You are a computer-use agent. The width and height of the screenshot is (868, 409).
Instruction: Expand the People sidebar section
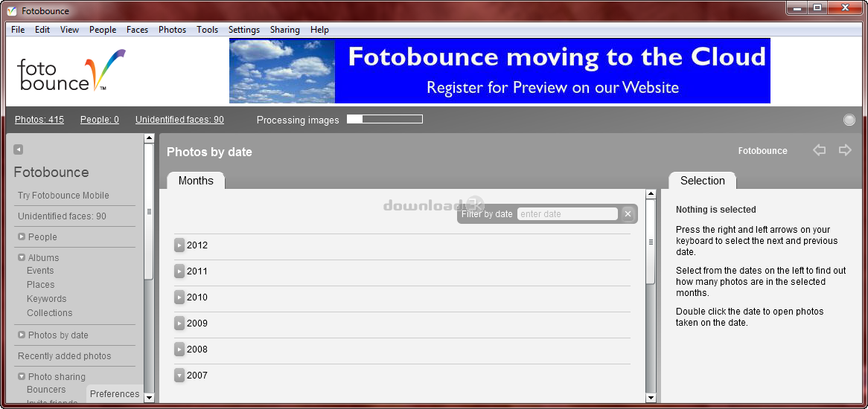tap(22, 236)
